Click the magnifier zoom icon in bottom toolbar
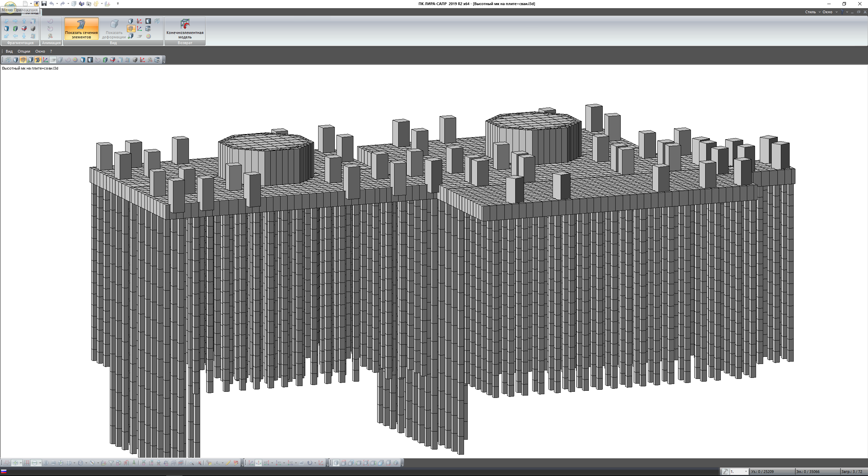This screenshot has height=476, width=868. (x=191, y=463)
